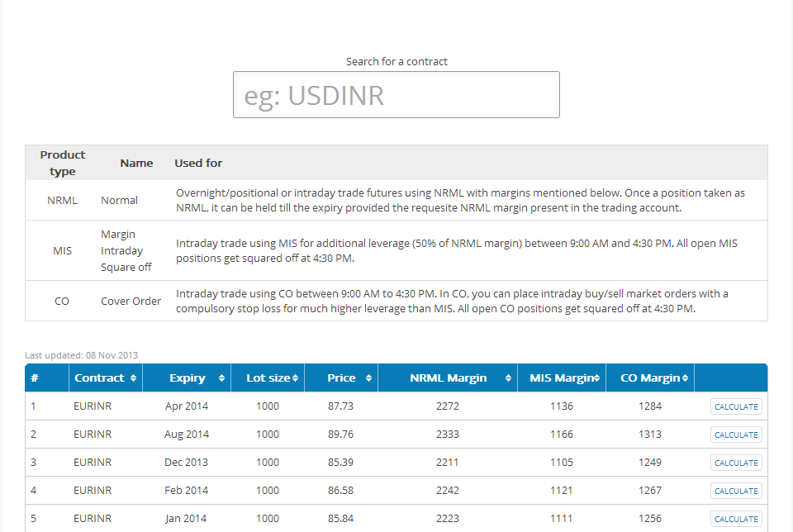The image size is (793, 532).
Task: Click expiry cell Apr 2014
Action: click(x=187, y=406)
